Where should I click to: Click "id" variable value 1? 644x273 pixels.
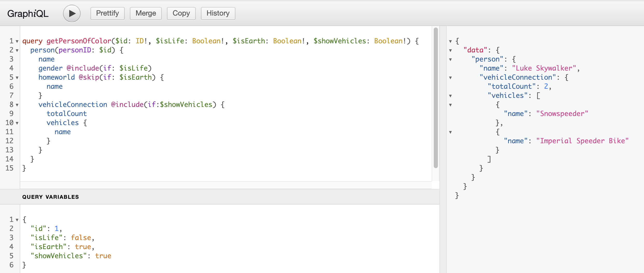(x=57, y=229)
